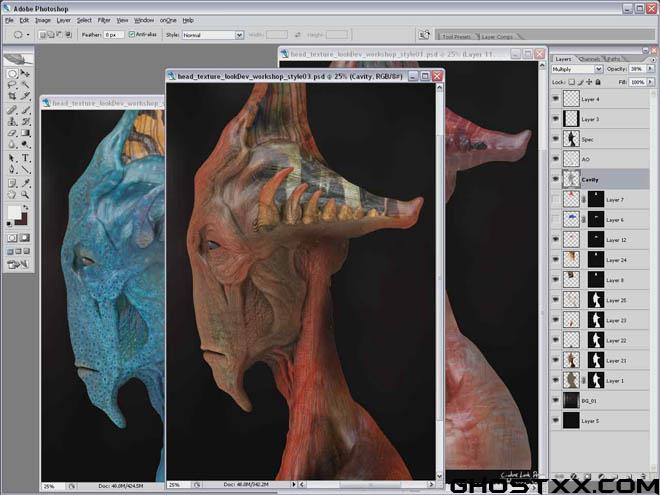Viewport: 660px width, 495px height.
Task: Toggle the file browser button in options bar
Action: [x=425, y=35]
